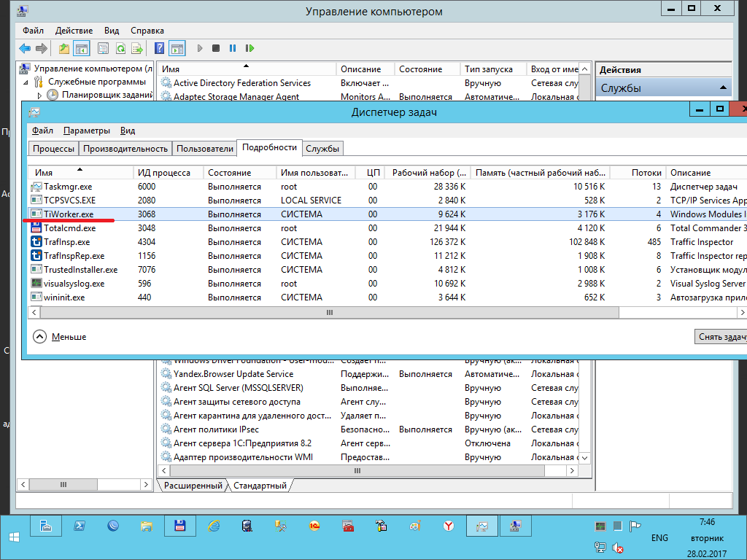This screenshot has width=747, height=560.
Task: Sort services list by Состояние column
Action: click(427, 69)
